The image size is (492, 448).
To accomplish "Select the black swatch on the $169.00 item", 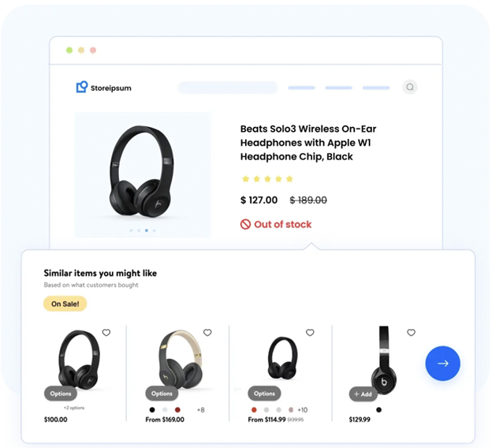I will tap(152, 409).
